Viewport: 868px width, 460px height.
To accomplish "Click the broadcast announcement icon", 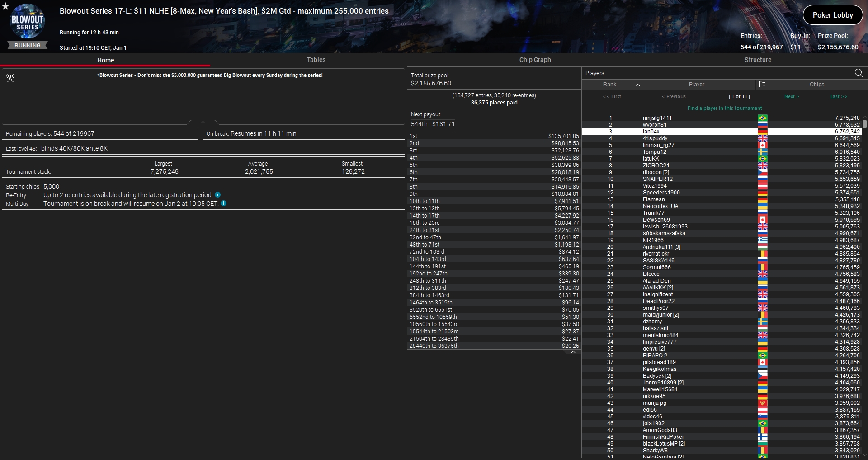I will tap(10, 78).
